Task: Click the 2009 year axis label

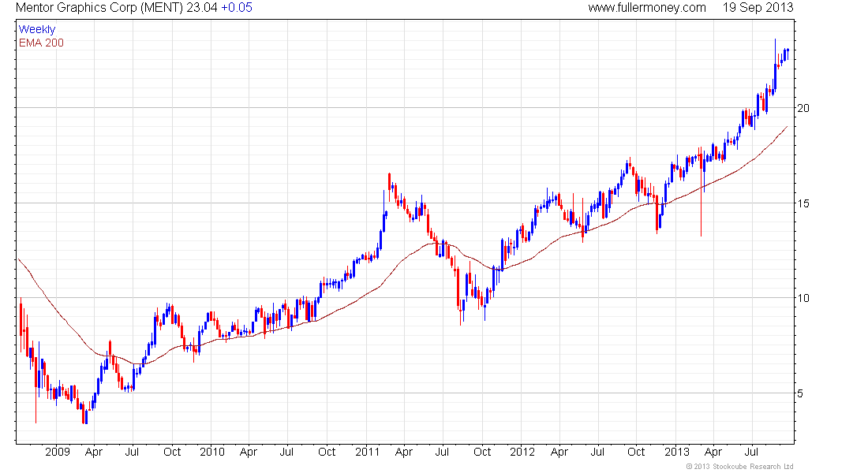Action: [58, 452]
